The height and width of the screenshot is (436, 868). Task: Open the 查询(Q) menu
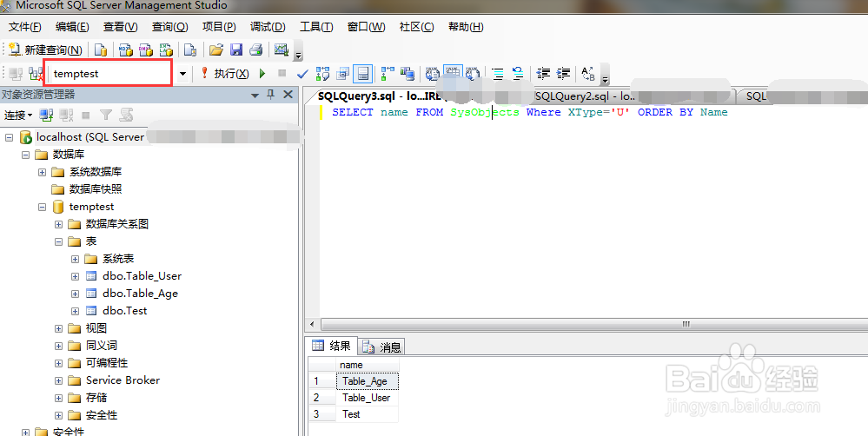point(170,27)
